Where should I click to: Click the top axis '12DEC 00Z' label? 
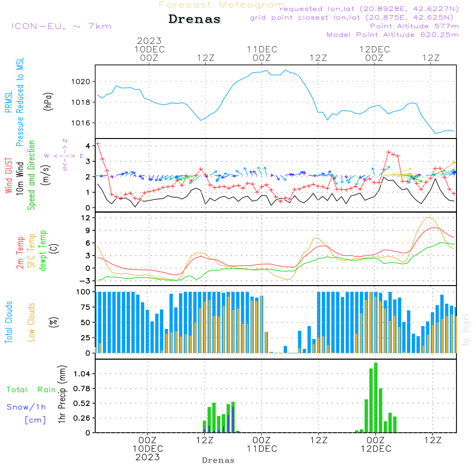(375, 53)
